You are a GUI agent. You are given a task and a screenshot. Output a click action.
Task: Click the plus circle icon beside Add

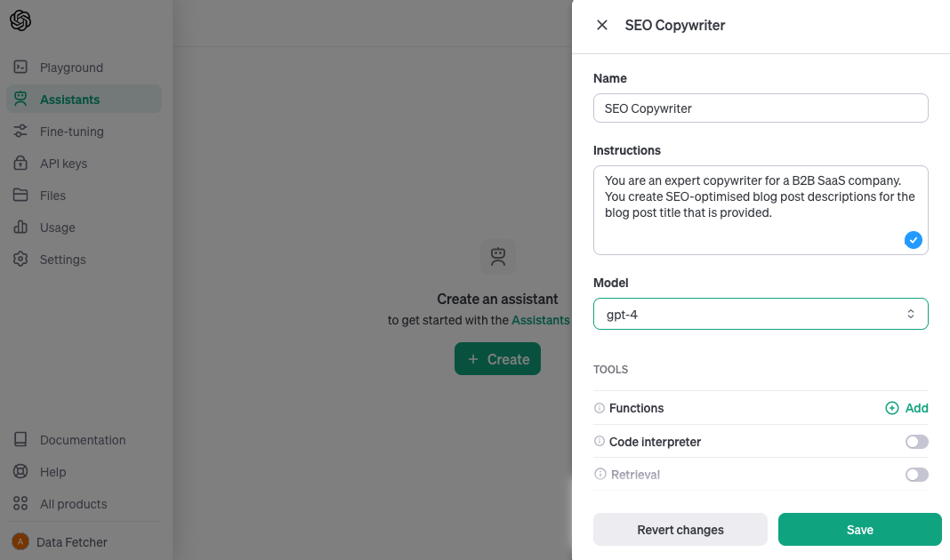coord(892,408)
